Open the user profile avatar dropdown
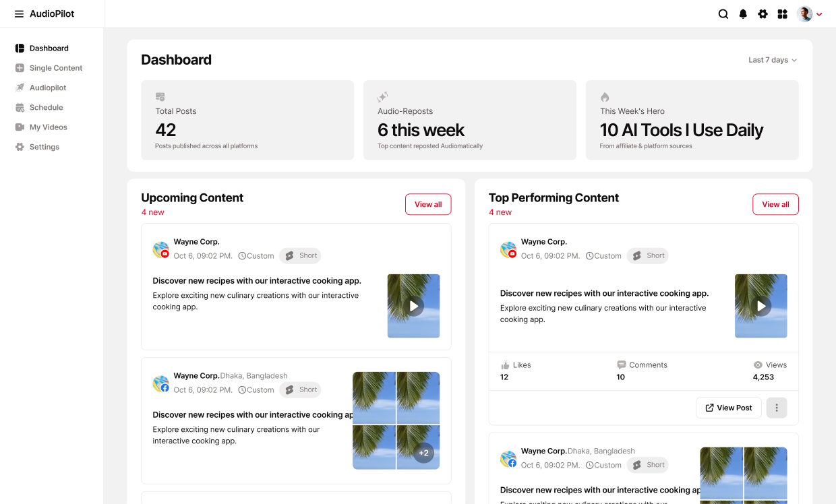 coord(809,14)
